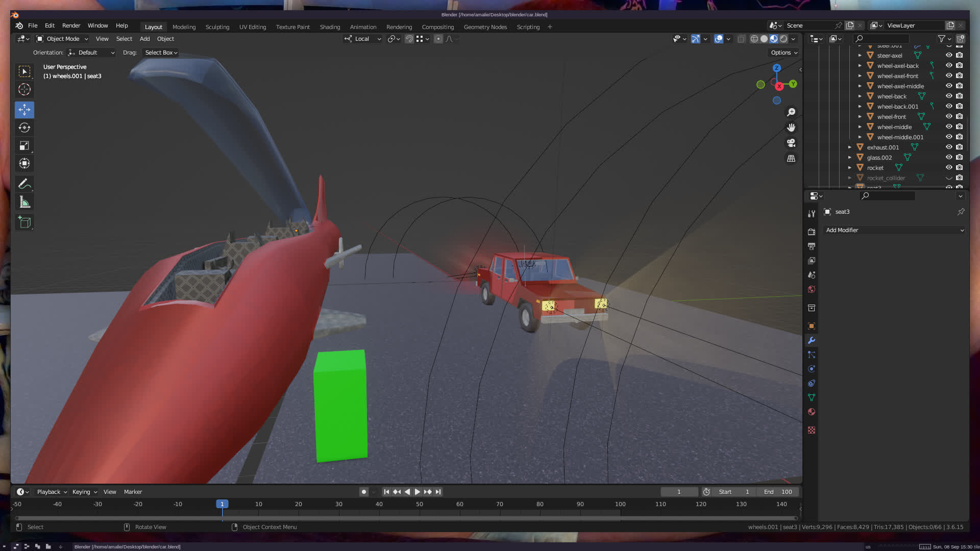Image resolution: width=980 pixels, height=551 pixels.
Task: Activate the Scale tool
Action: (24, 146)
